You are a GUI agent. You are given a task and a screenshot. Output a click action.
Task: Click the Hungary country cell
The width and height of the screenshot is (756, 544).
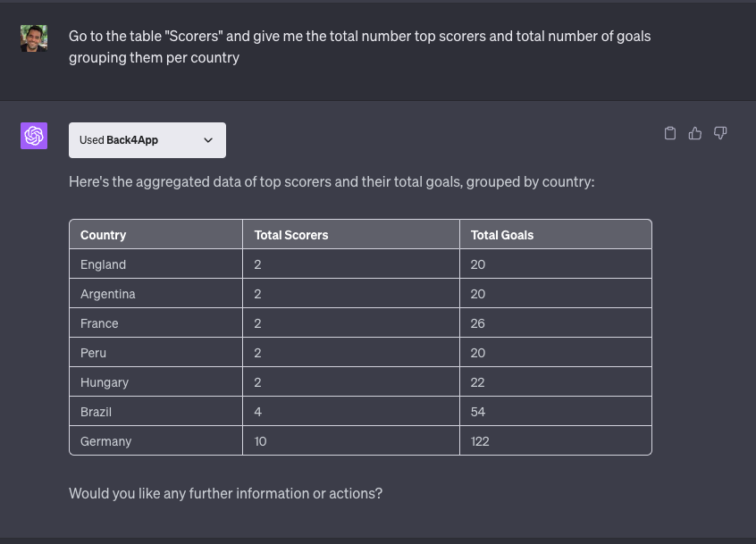[155, 382]
